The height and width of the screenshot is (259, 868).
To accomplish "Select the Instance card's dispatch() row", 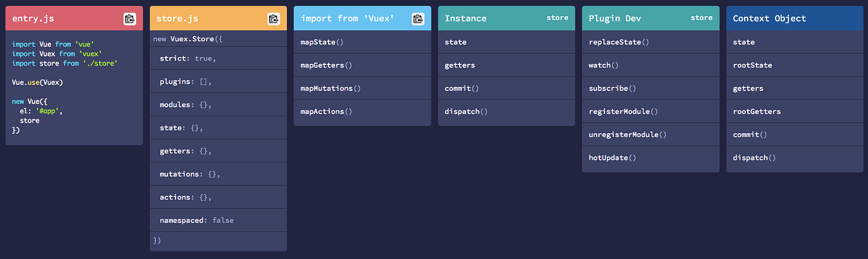I will pos(507,112).
